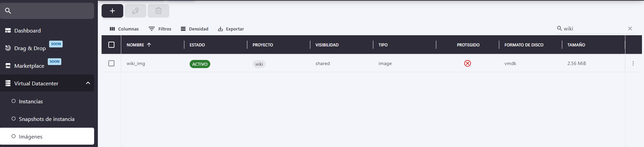644x147 pixels.
Task: Click the pencil edit icon button
Action: pyautogui.click(x=135, y=11)
